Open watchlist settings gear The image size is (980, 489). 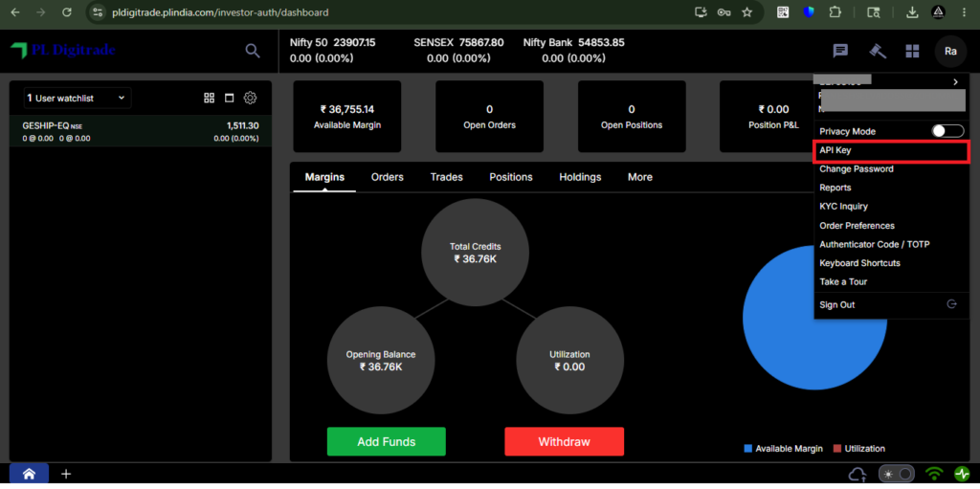(x=251, y=99)
